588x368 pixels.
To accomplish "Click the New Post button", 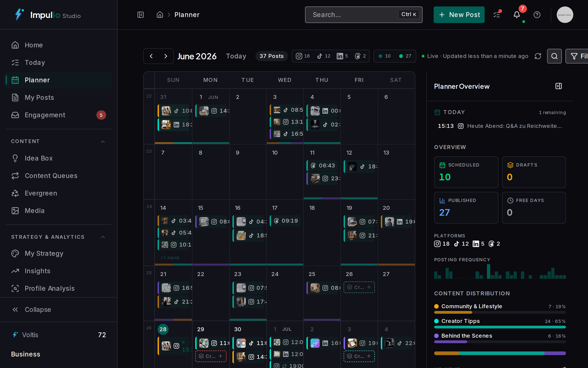I will pos(459,15).
